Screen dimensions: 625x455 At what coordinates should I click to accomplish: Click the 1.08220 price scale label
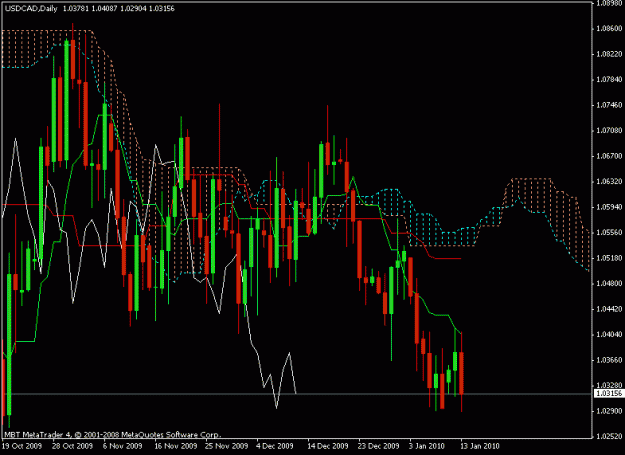(609, 54)
